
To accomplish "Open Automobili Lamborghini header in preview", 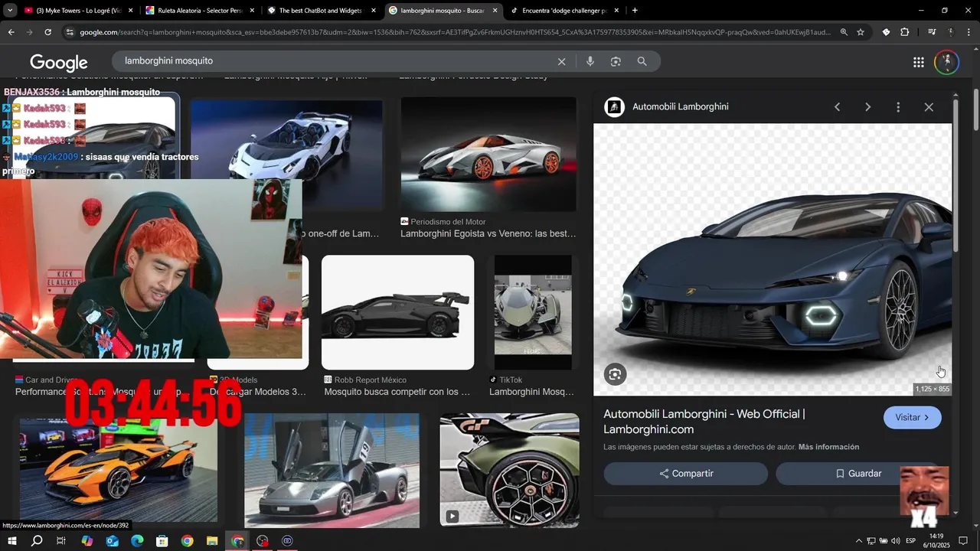I will [x=680, y=107].
